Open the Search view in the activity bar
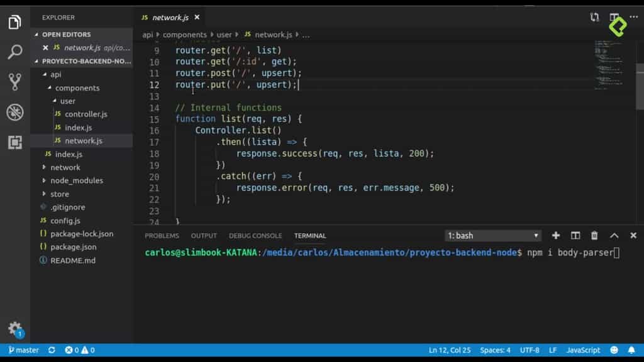This screenshot has width=644, height=362. click(15, 52)
